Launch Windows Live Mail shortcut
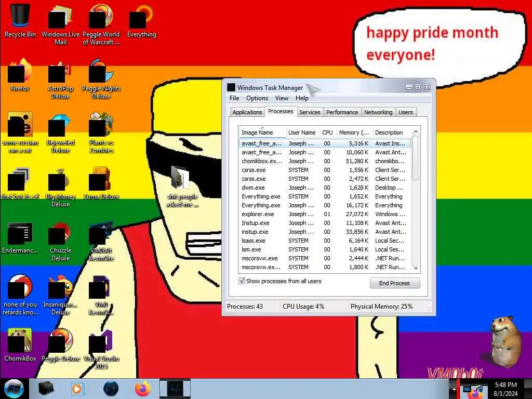 [x=60, y=24]
